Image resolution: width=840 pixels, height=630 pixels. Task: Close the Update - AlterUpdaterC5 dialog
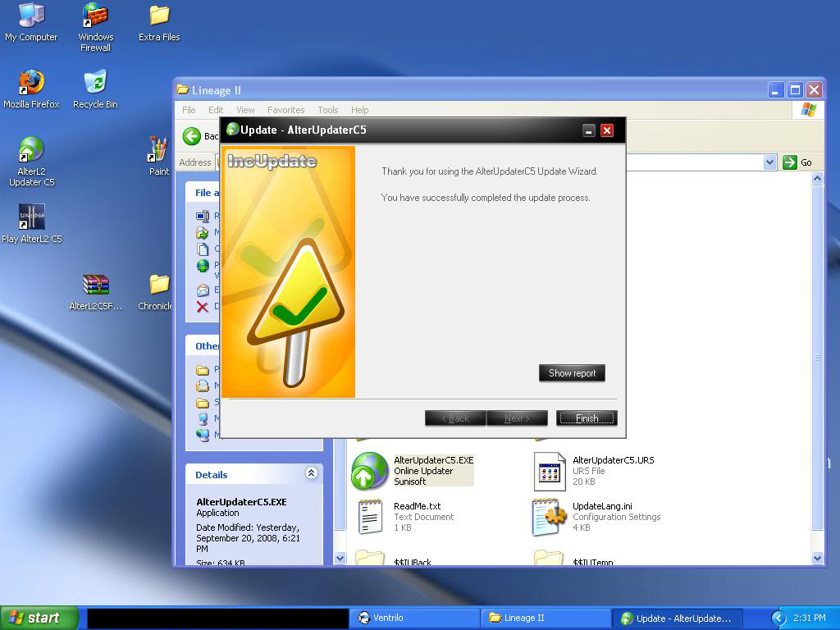(x=607, y=130)
